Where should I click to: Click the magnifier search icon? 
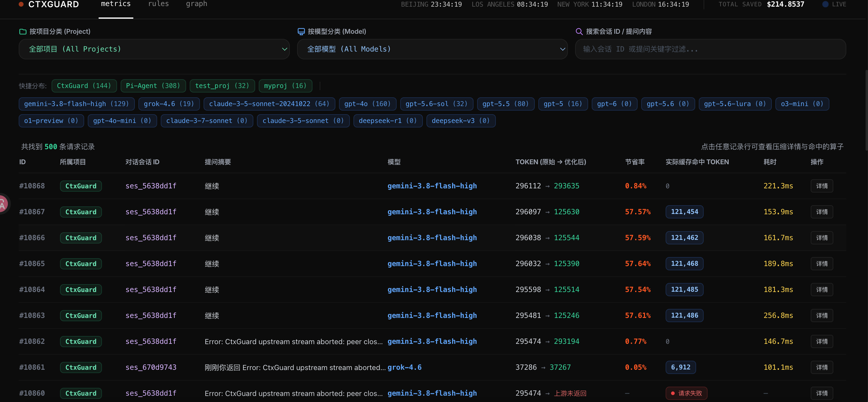[x=579, y=32]
